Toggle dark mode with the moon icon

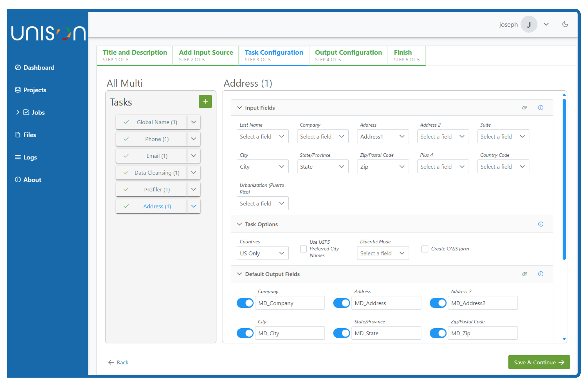(x=565, y=24)
